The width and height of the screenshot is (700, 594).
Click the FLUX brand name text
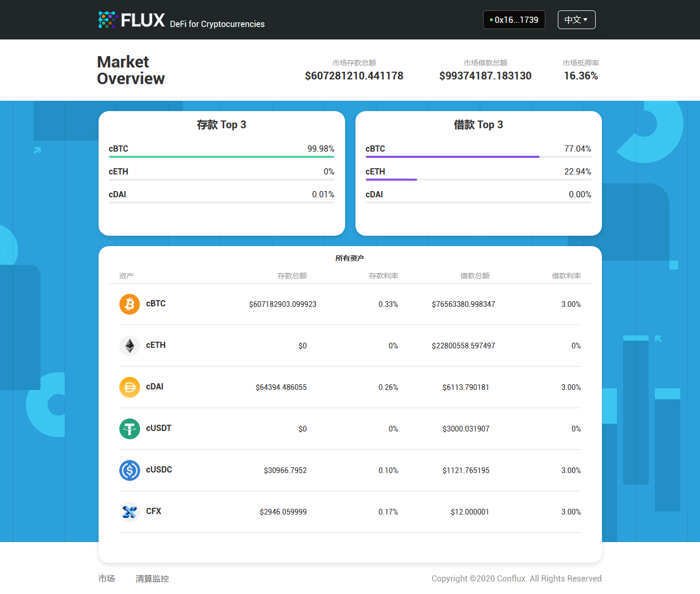click(143, 20)
